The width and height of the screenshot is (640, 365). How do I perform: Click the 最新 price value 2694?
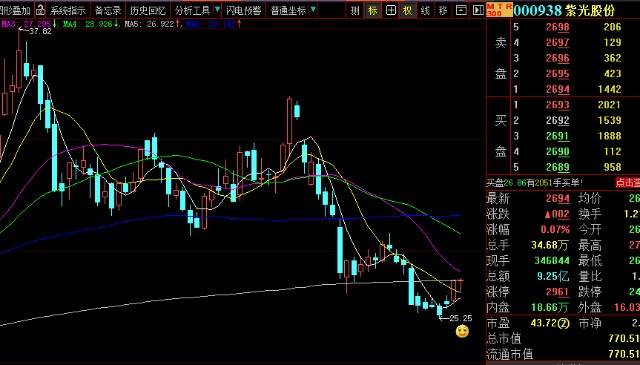pyautogui.click(x=558, y=198)
